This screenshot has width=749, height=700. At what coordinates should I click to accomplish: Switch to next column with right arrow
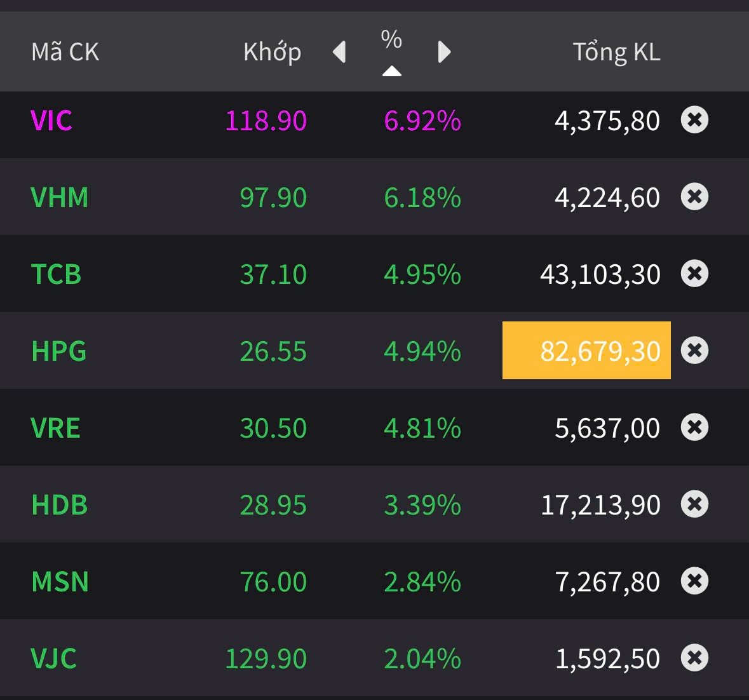(x=444, y=52)
